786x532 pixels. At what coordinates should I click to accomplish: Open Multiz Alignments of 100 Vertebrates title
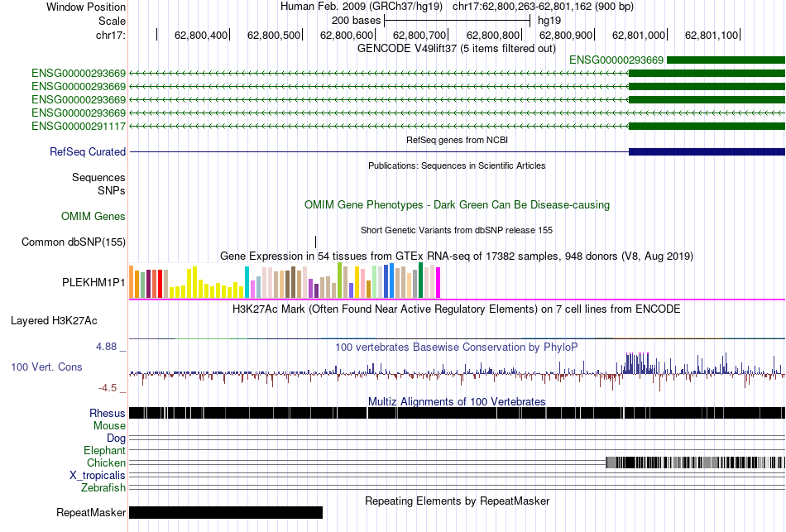(x=457, y=401)
